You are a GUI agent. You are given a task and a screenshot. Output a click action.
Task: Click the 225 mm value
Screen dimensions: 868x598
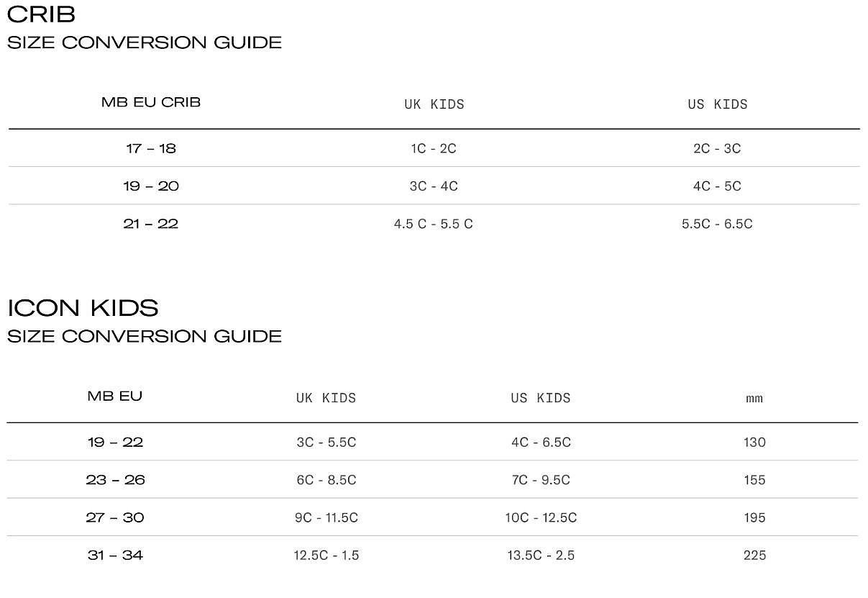click(755, 555)
